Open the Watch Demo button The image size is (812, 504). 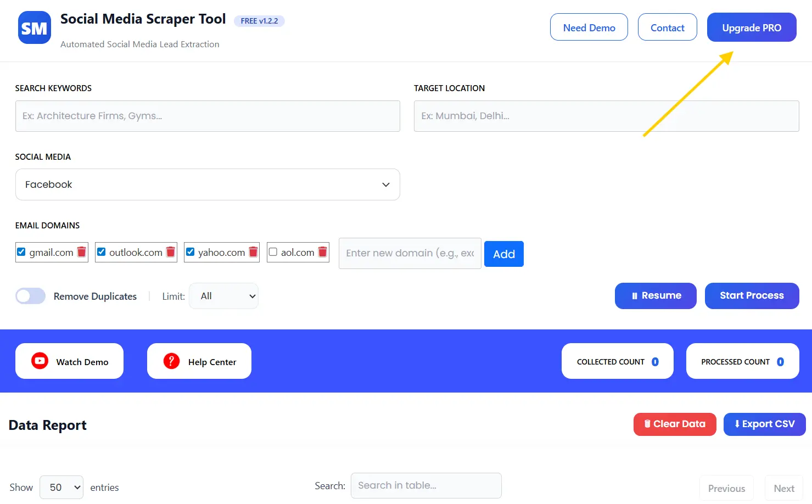(69, 361)
